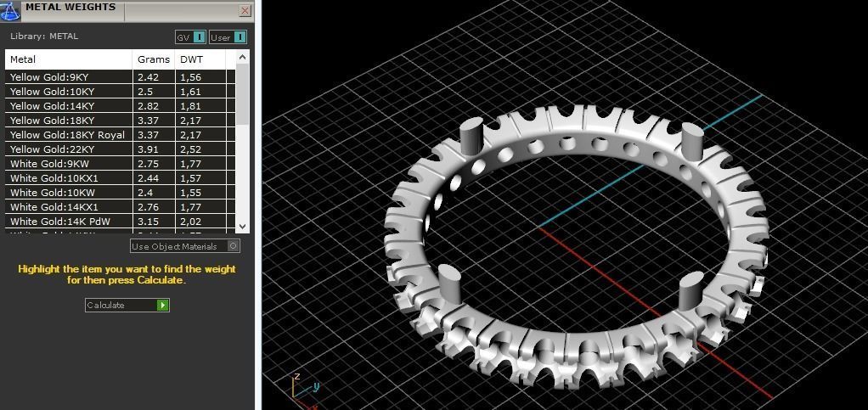Click the Metal column header

point(69,59)
